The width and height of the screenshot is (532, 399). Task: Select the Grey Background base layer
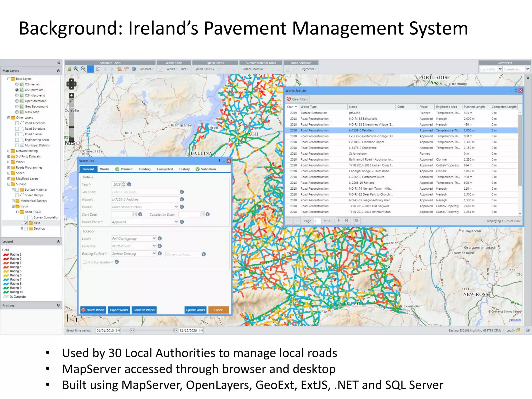(17, 107)
